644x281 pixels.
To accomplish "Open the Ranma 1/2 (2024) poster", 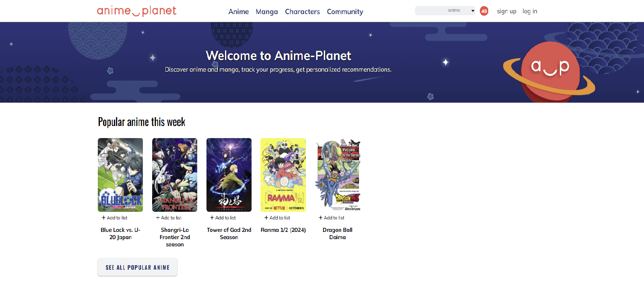I will pos(283,175).
